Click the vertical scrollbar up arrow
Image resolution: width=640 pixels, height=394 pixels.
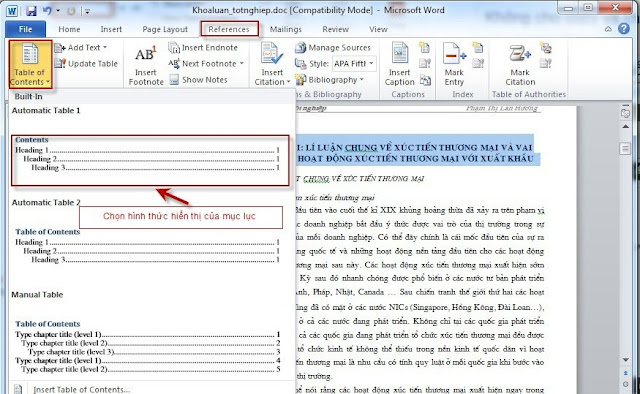(x=625, y=127)
